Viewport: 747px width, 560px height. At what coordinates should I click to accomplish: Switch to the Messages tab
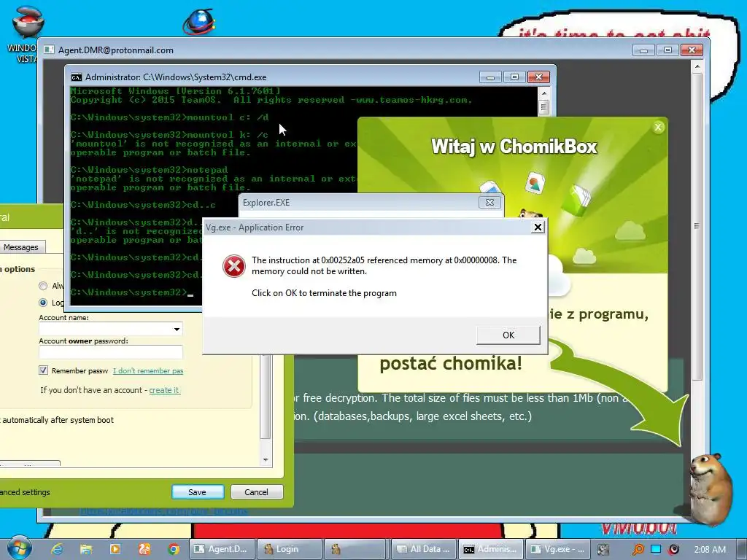[x=21, y=247]
